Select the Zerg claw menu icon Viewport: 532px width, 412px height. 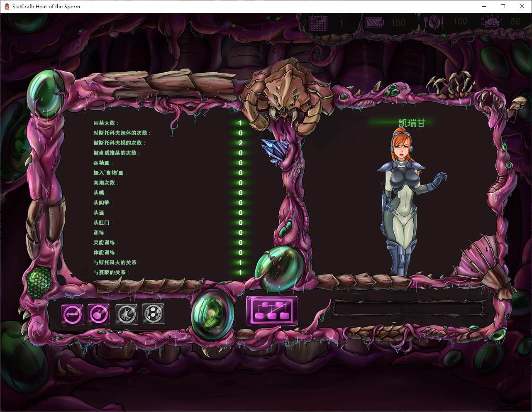tap(126, 314)
